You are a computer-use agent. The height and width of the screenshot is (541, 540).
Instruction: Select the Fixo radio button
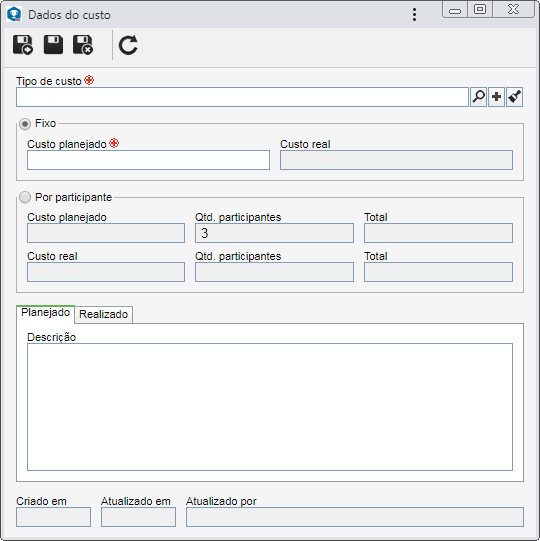coord(24,124)
